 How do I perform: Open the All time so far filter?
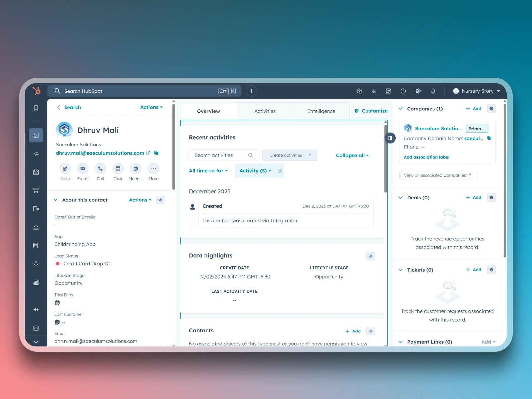[208, 171]
